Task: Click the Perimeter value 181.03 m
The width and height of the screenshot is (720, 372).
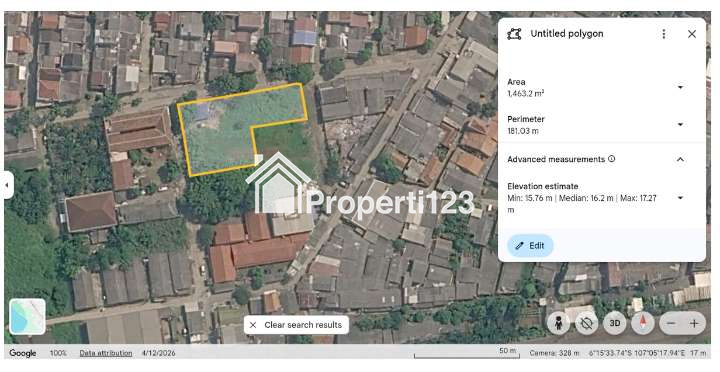Action: [x=523, y=131]
